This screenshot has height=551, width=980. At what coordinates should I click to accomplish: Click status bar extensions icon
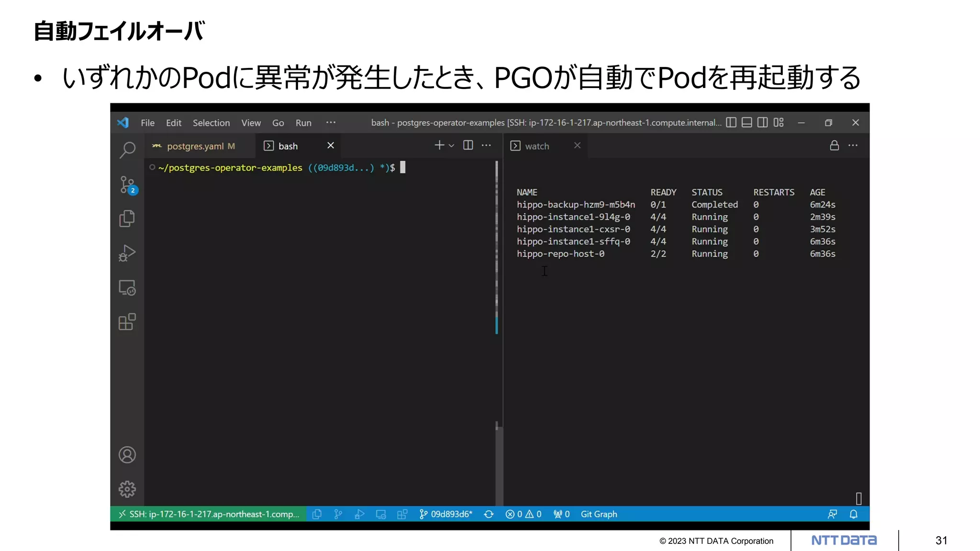coord(402,514)
